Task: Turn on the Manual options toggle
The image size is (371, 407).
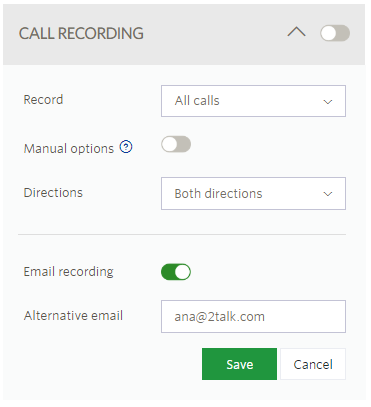Action: (x=176, y=144)
